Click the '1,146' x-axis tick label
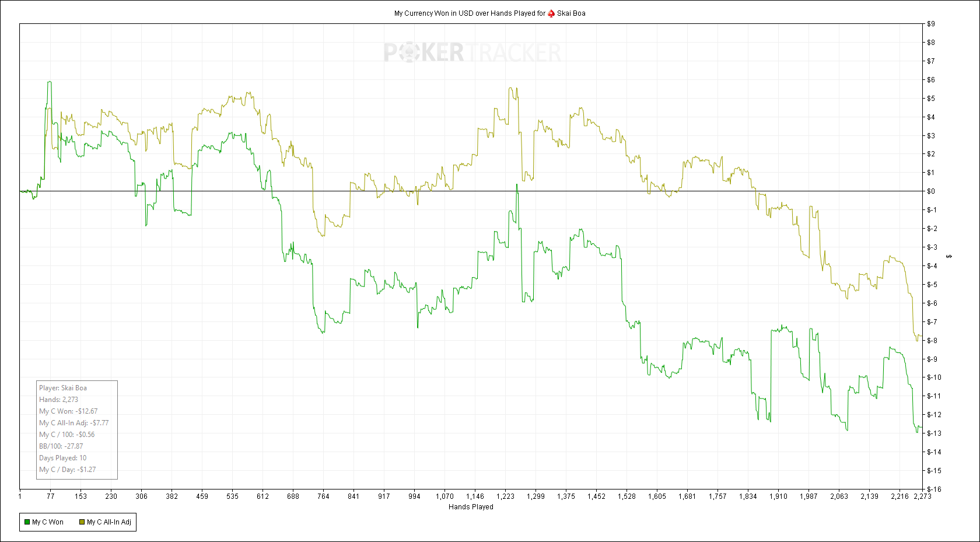The image size is (980, 542). point(475,496)
